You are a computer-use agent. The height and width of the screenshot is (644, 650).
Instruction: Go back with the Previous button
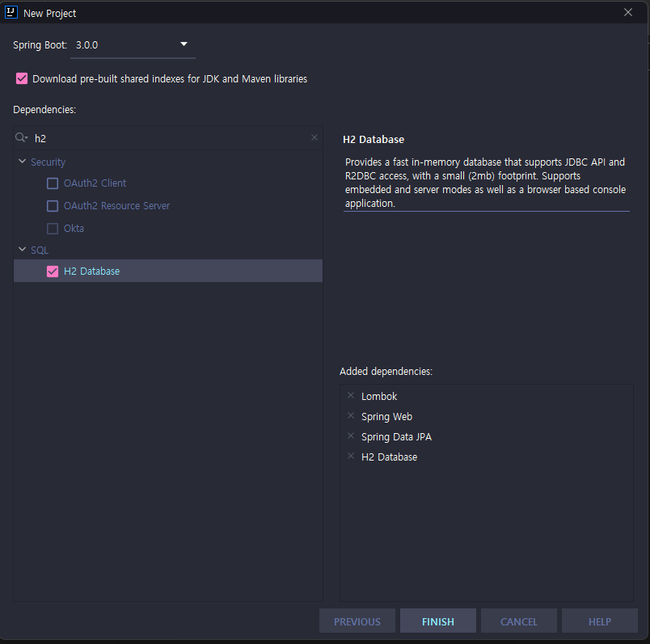click(x=357, y=621)
